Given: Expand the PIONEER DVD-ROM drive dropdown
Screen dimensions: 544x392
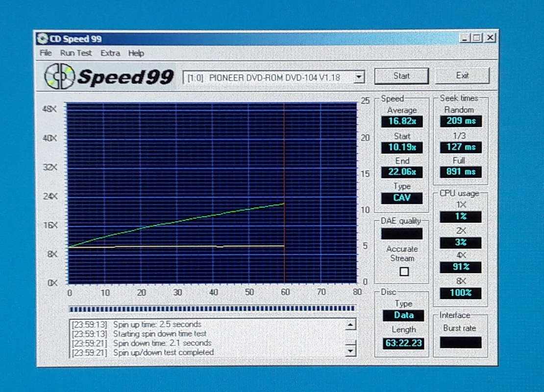Looking at the screenshot, I should click(x=359, y=77).
